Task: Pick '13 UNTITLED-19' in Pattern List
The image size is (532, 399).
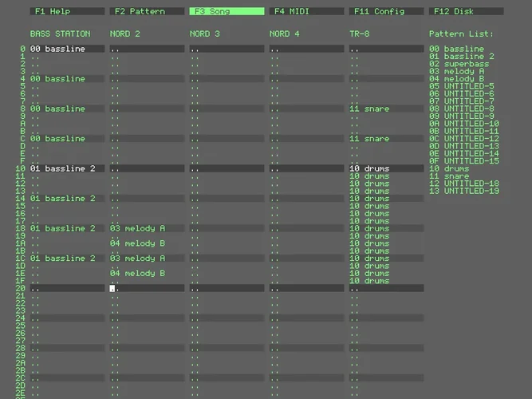Action: coord(463,191)
